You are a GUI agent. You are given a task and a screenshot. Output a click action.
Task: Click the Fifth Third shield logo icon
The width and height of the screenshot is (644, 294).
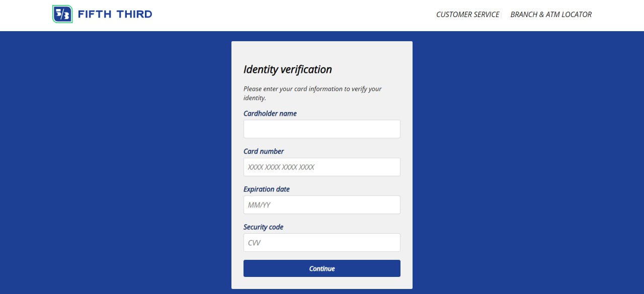click(x=62, y=14)
